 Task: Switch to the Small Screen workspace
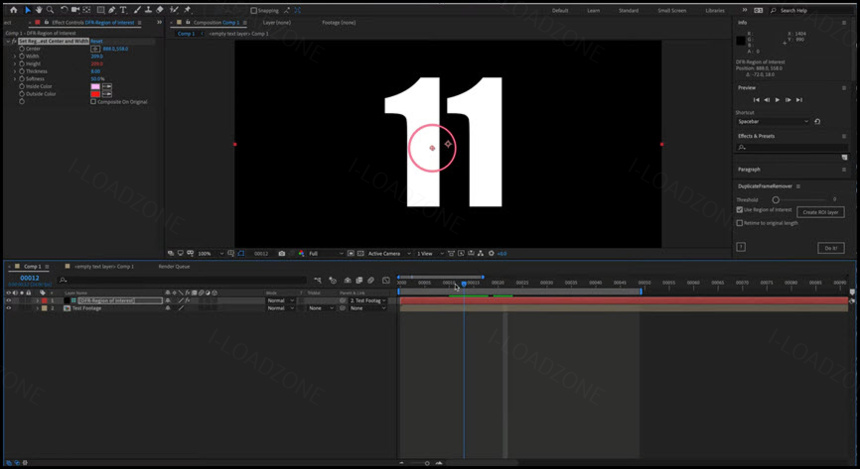[x=672, y=10]
